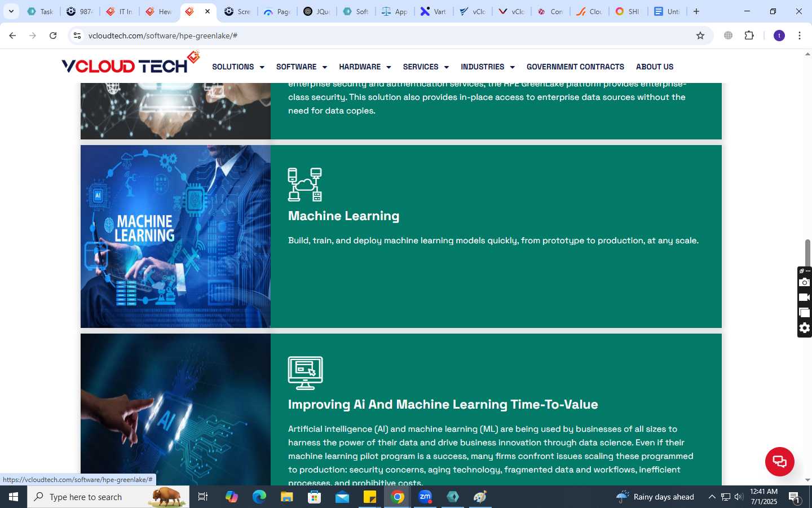This screenshot has width=812, height=508.
Task: Switch to the Unti docs tab
Action: click(668, 11)
